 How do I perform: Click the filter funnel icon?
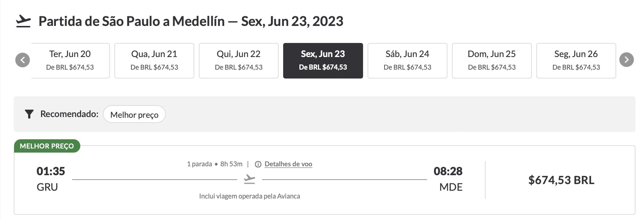tap(29, 114)
